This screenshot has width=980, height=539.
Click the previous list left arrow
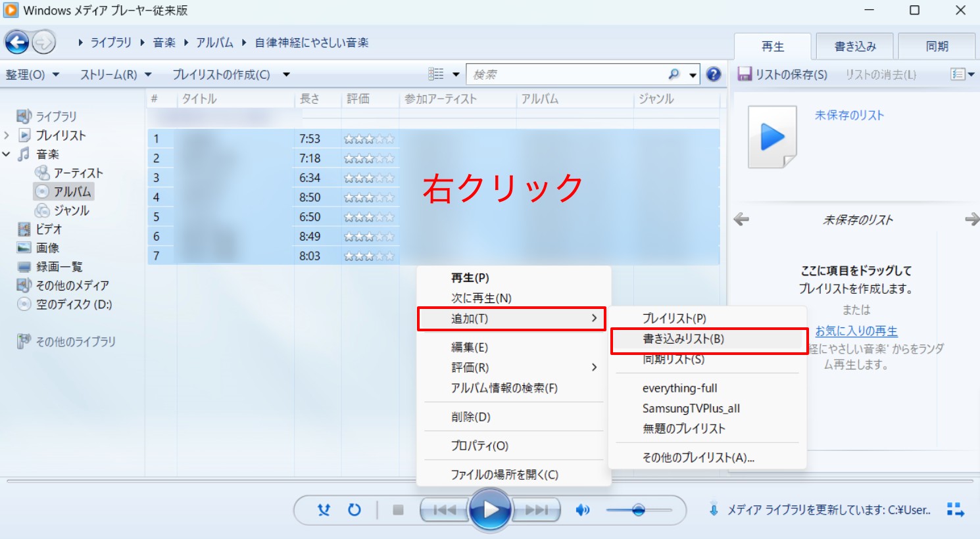pyautogui.click(x=741, y=220)
